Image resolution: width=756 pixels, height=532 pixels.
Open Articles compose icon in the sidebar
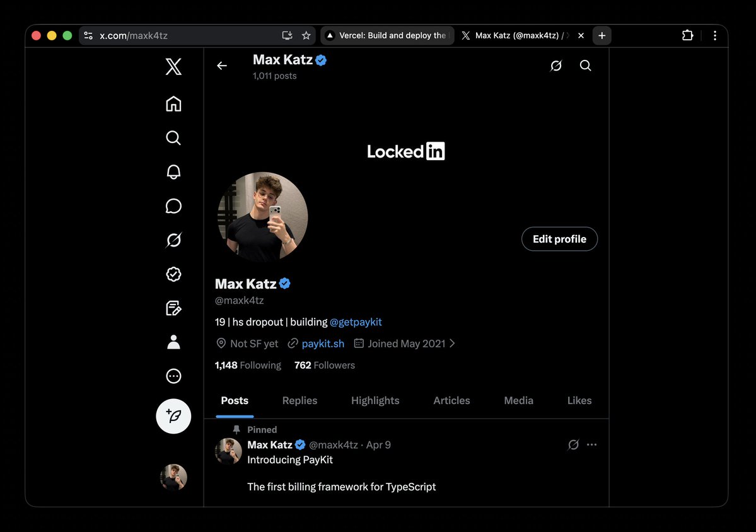click(x=173, y=308)
